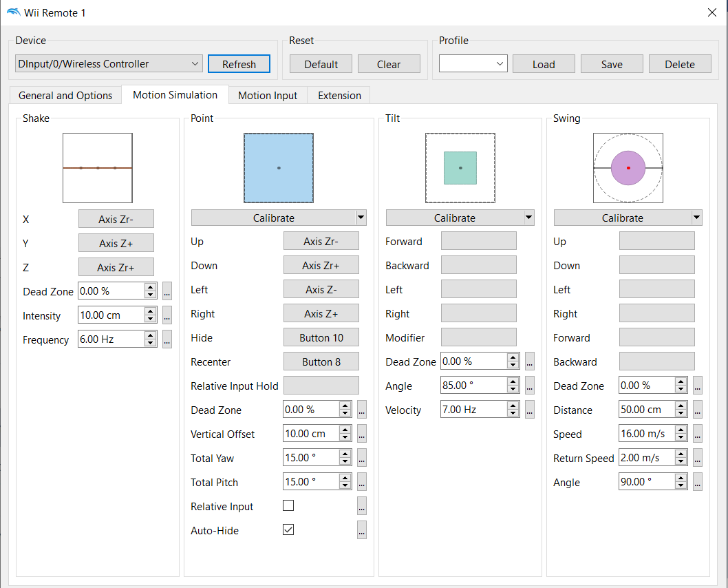
Task: Decrease Shake Frequency with down arrow
Action: coord(150,344)
